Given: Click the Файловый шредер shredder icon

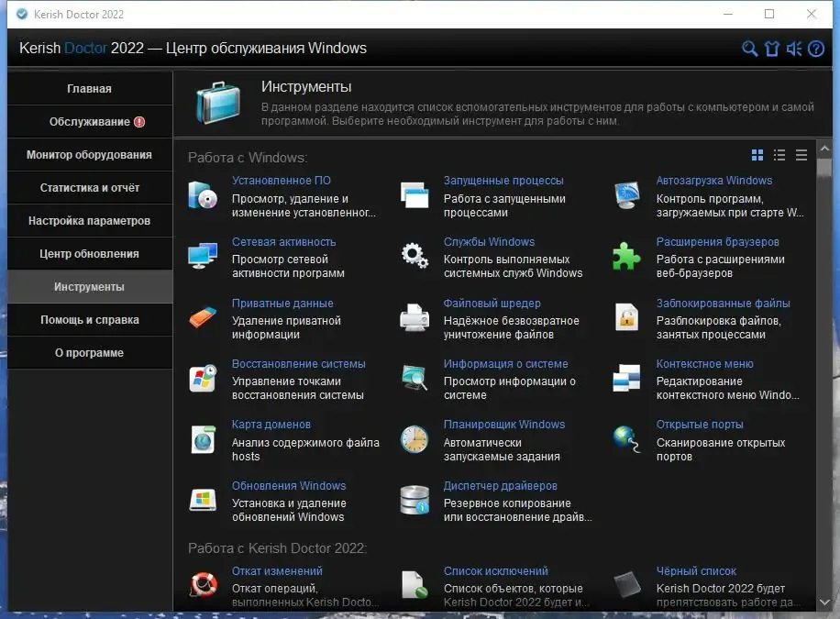Looking at the screenshot, I should point(414,317).
